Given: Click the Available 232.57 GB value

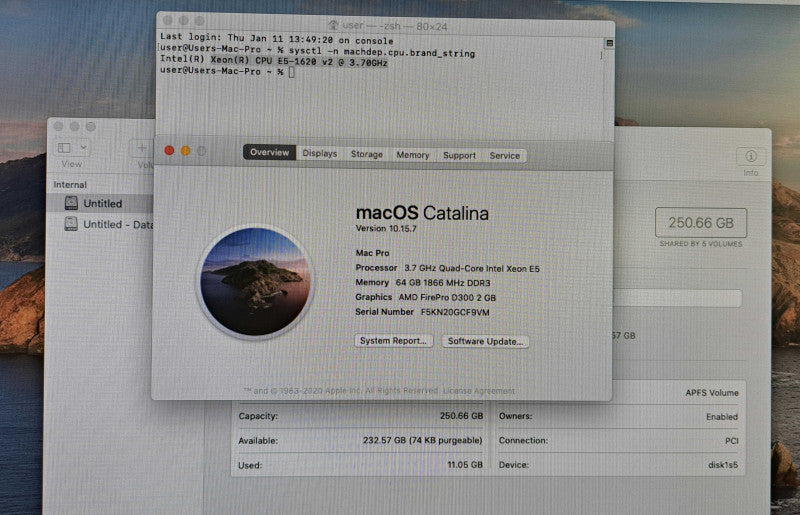Looking at the screenshot, I should (x=422, y=440).
